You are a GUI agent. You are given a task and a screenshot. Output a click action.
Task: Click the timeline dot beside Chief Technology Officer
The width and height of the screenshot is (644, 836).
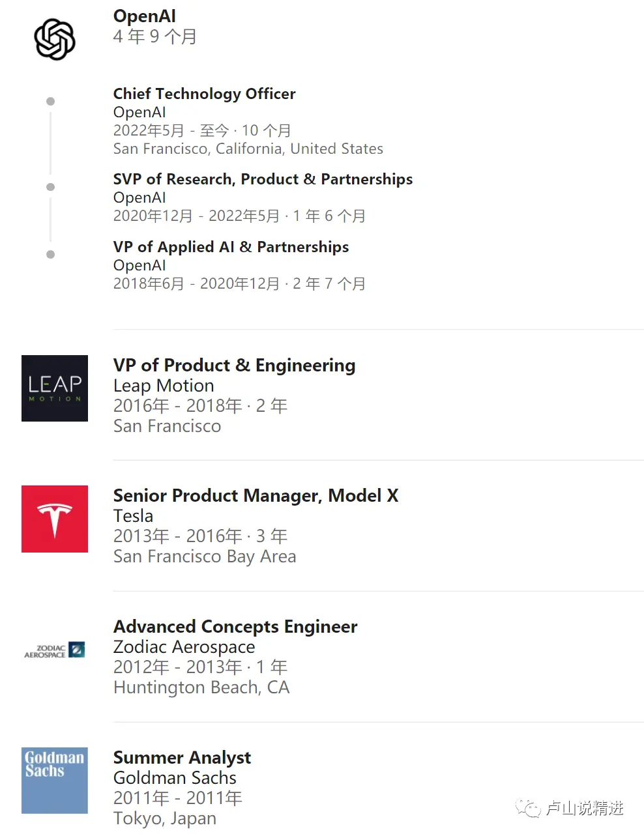[x=50, y=101]
